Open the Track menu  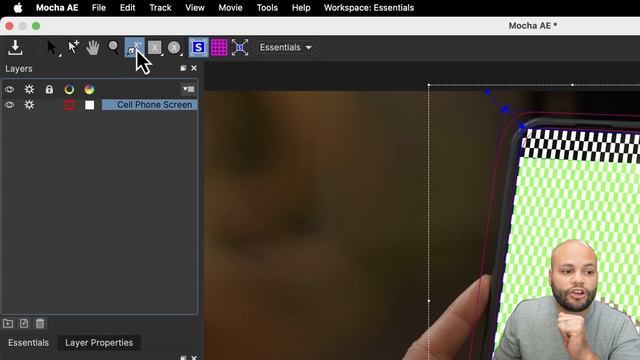pyautogui.click(x=160, y=8)
